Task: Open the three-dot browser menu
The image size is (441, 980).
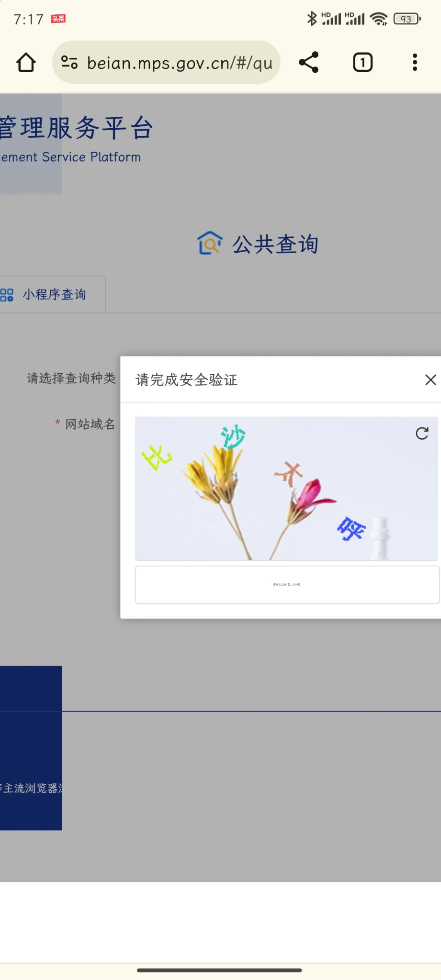Action: click(x=415, y=63)
